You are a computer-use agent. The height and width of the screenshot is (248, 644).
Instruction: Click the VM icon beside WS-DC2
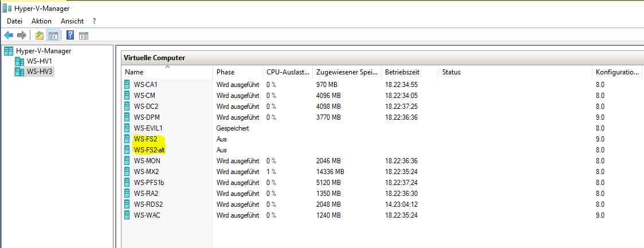[x=127, y=107]
